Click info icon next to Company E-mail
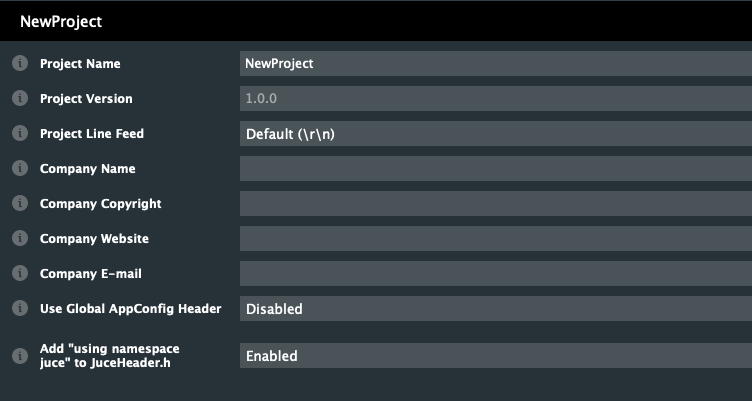Image resolution: width=752 pixels, height=401 pixels. pyautogui.click(x=18, y=274)
